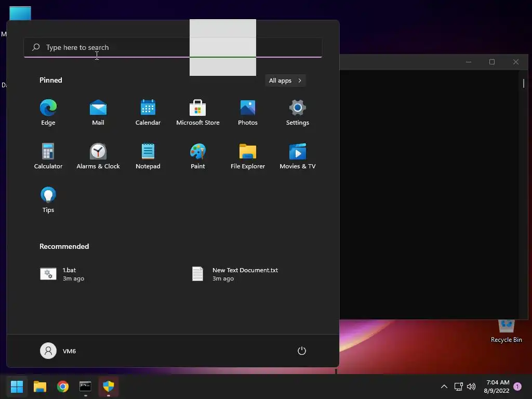532x399 pixels.
Task: Open Alarms & Clock app
Action: [98, 156]
